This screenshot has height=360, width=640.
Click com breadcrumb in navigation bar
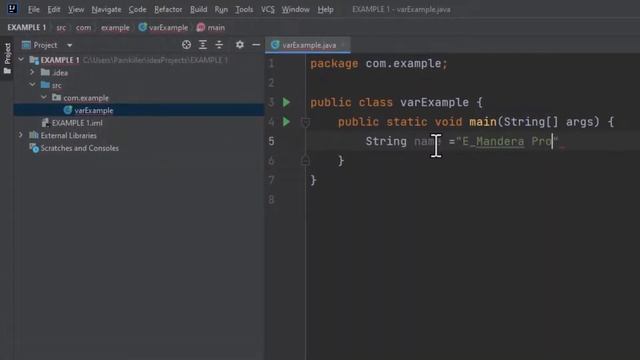click(83, 28)
